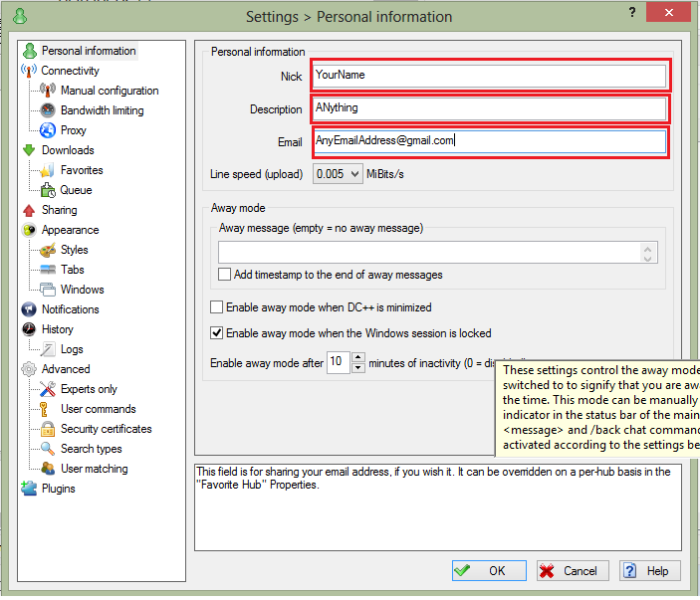Click the OK button
Image resolution: width=700 pixels, height=600 pixels.
[489, 570]
